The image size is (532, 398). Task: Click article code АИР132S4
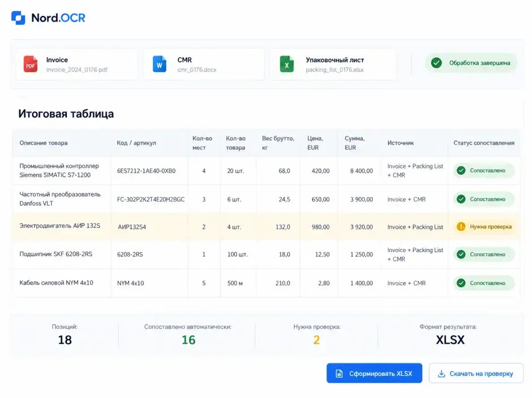(132, 227)
